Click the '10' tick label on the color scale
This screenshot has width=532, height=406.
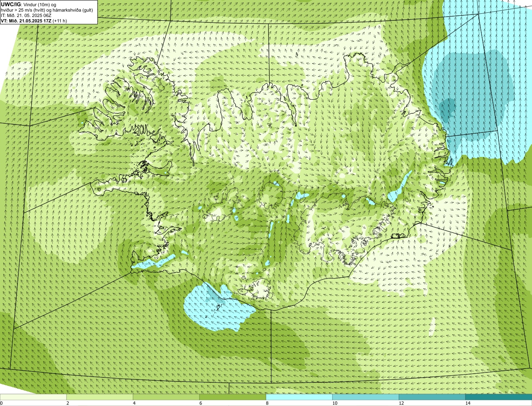coord(335,403)
